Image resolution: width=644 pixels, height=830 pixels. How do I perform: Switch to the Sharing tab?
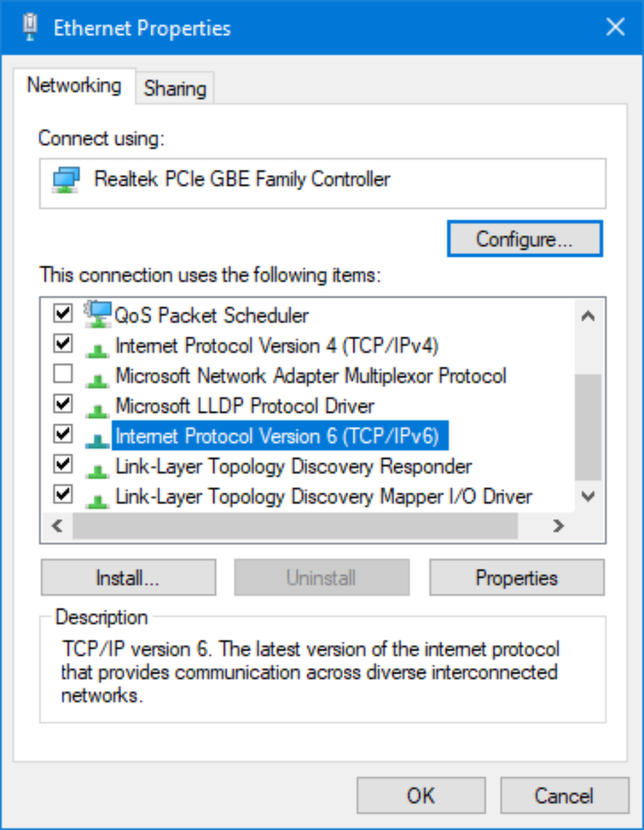click(175, 88)
